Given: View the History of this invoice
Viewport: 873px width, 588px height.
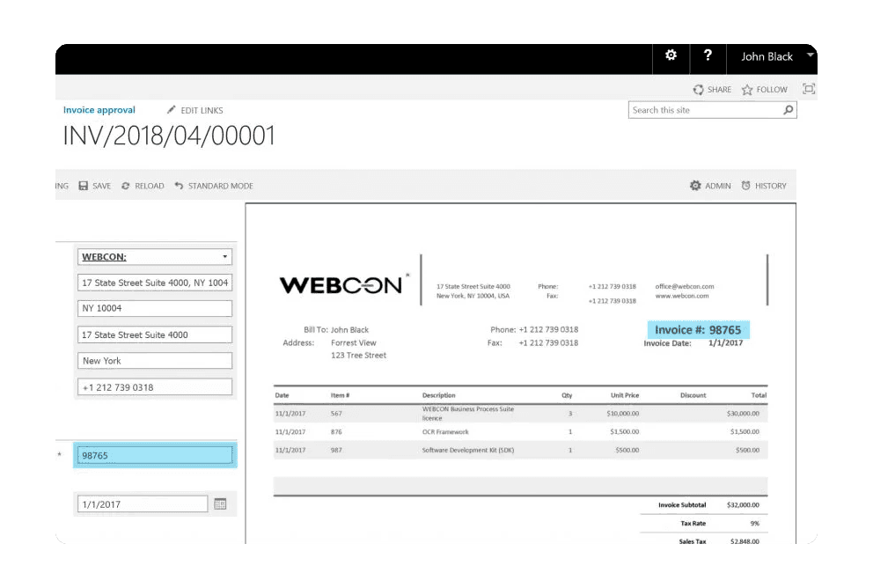Looking at the screenshot, I should coord(764,186).
